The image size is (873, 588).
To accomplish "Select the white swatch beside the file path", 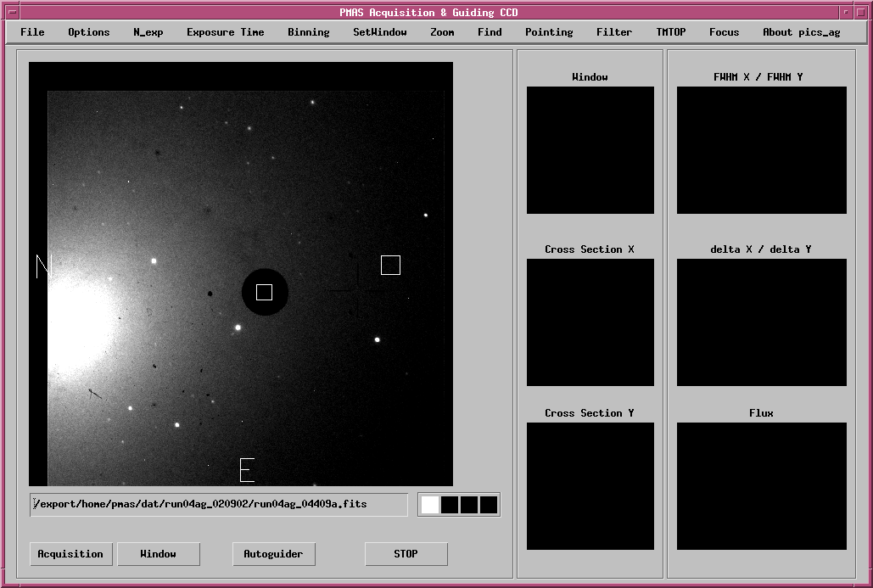I will tap(430, 505).
